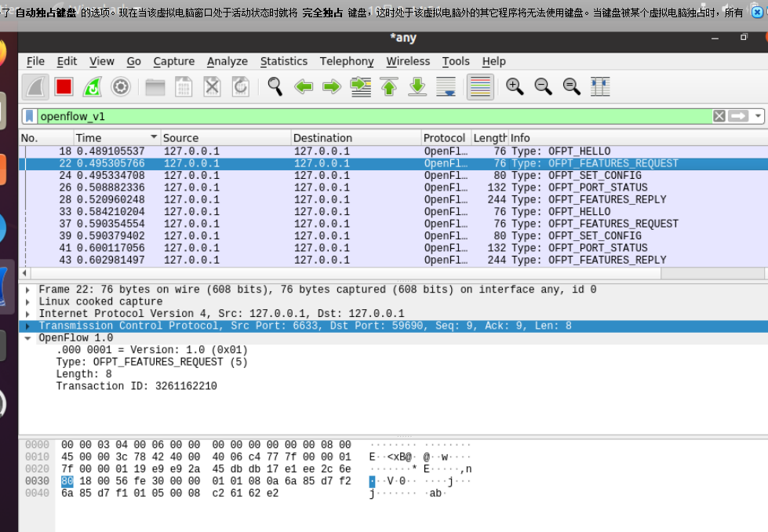Reload the capture file icon

241,87
